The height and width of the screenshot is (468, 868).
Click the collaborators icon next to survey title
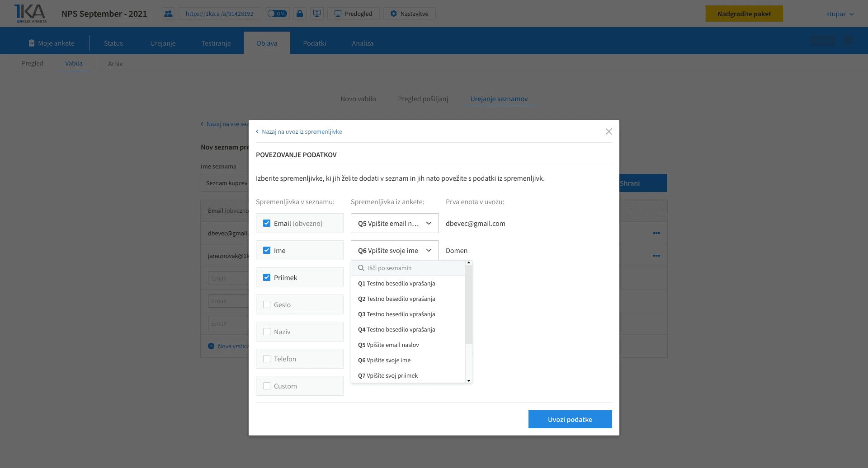click(x=168, y=14)
